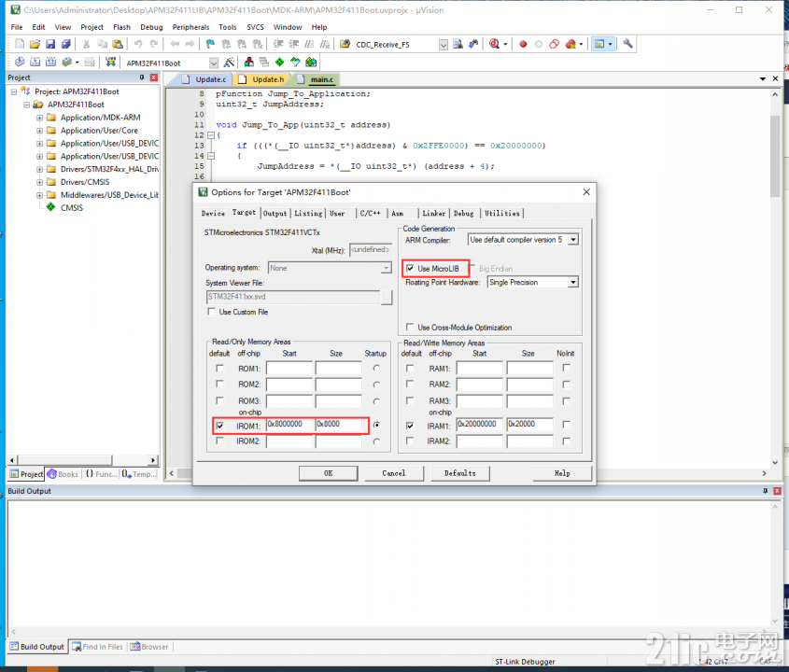
Task: Enable Use Cross-Module Optimization
Action: point(410,327)
